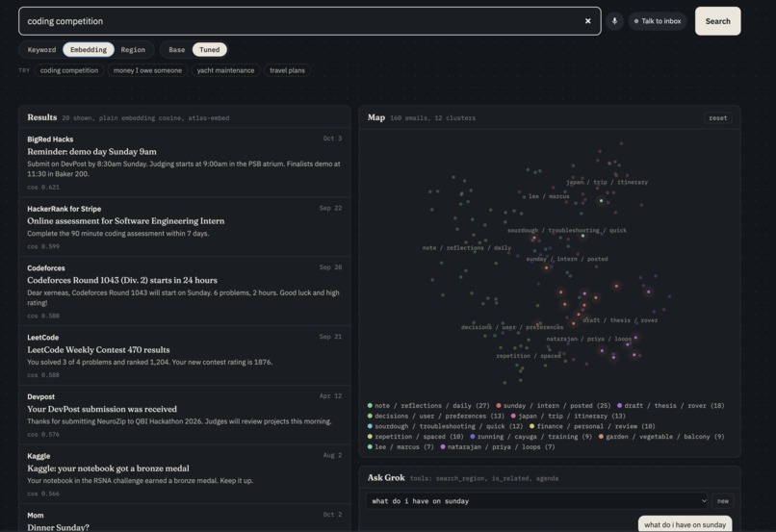Open the HackerRank for Stripe assessment email
The width and height of the screenshot is (776, 532).
tap(184, 227)
